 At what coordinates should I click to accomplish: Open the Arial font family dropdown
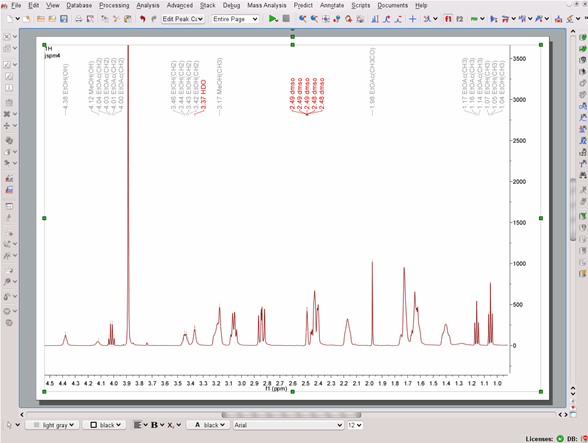point(288,425)
